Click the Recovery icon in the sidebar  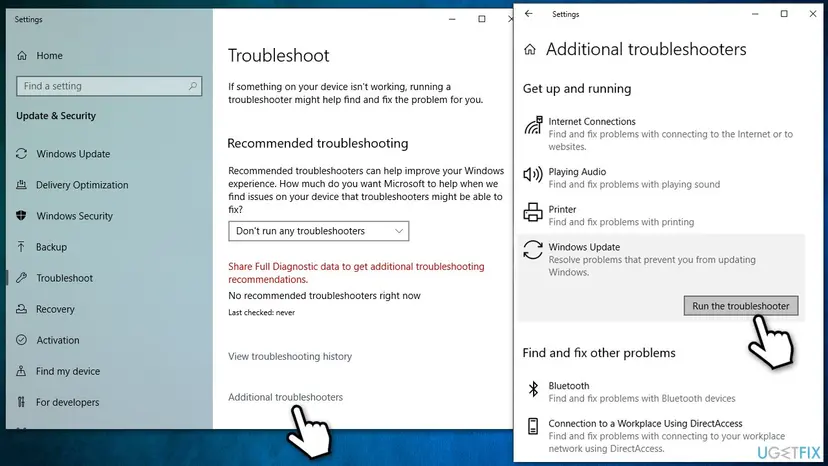22,309
